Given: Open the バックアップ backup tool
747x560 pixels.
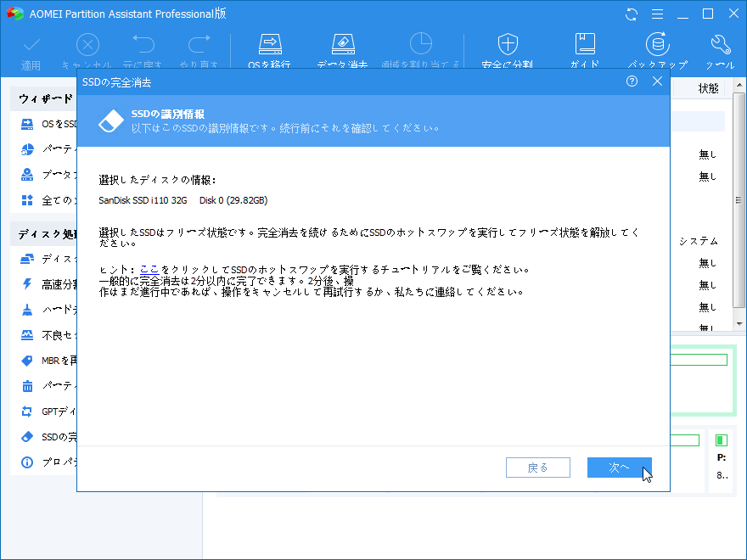Looking at the screenshot, I should 657,44.
